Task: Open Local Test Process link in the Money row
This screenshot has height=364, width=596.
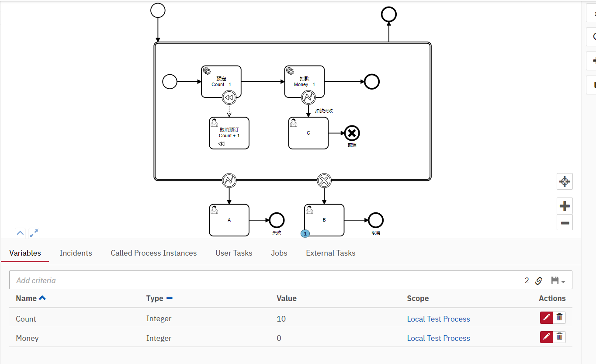Action: pos(438,338)
